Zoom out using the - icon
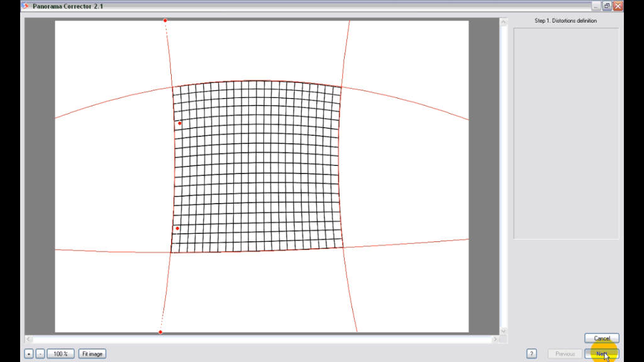 39,353
